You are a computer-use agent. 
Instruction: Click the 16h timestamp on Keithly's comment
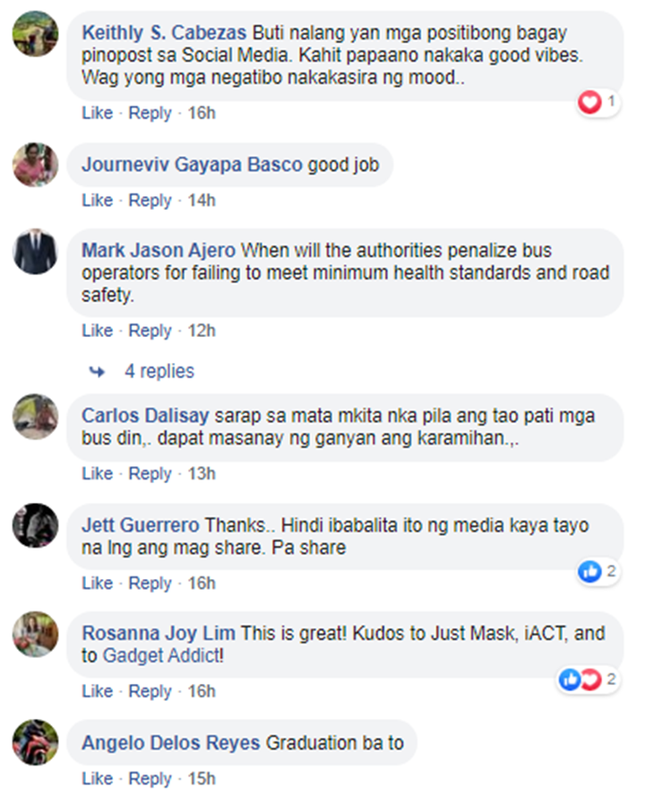202,113
